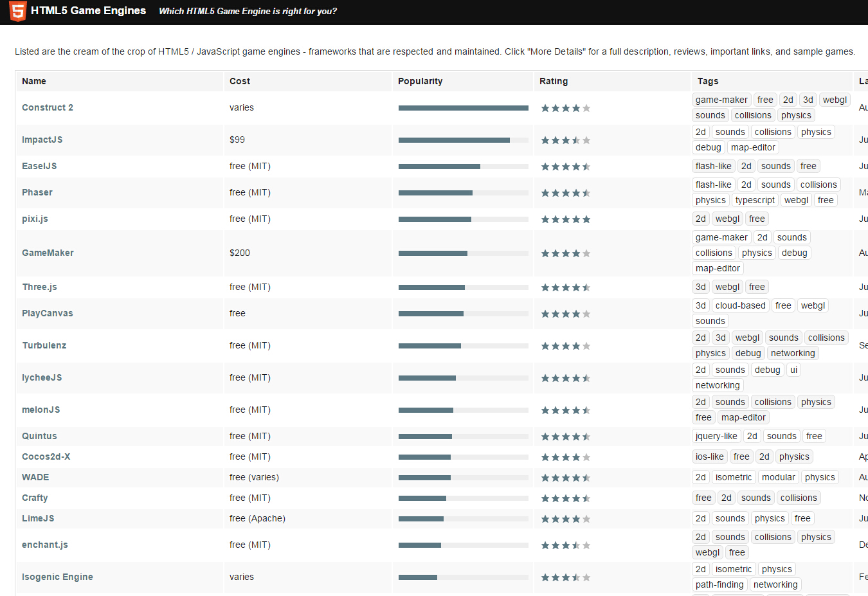
Task: Open the HTML5 Game Engines home title
Action: click(88, 10)
